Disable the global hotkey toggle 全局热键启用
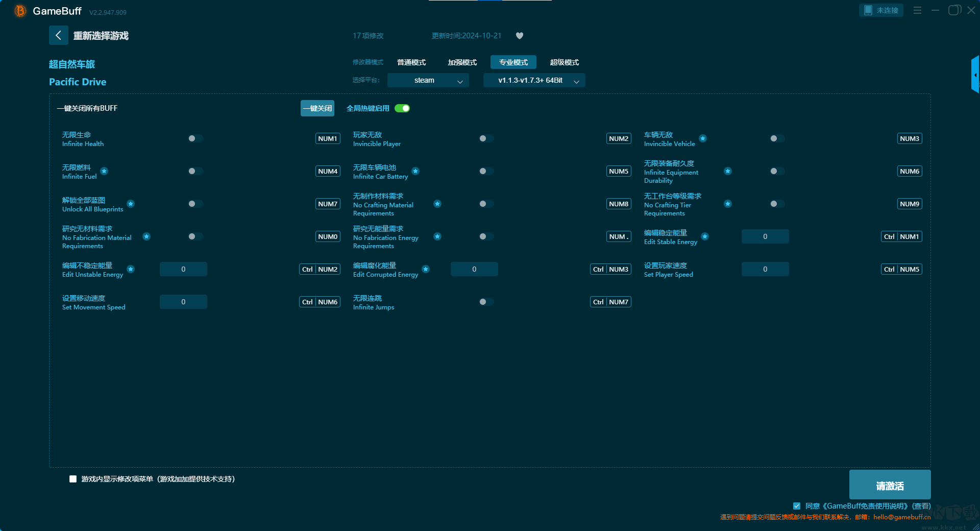This screenshot has width=980, height=531. pos(402,108)
